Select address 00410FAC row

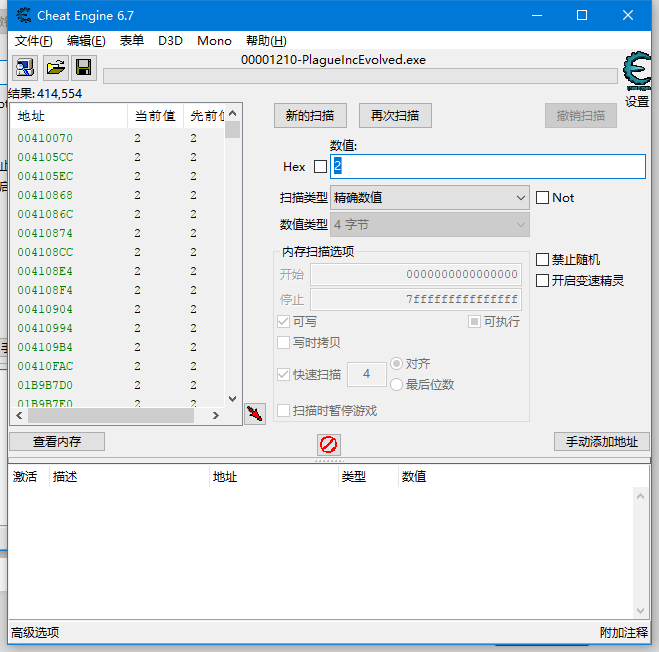(x=118, y=366)
